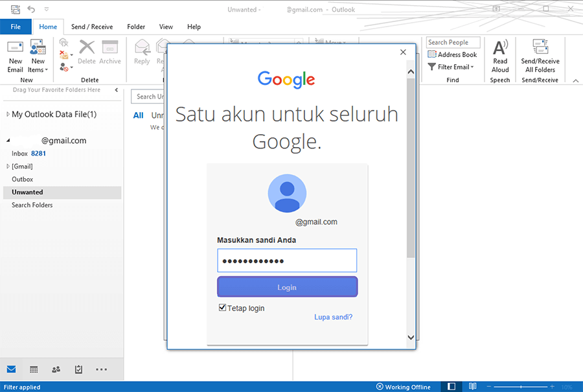Open the Help tab
Viewport: 583px width, 392px height.
194,27
